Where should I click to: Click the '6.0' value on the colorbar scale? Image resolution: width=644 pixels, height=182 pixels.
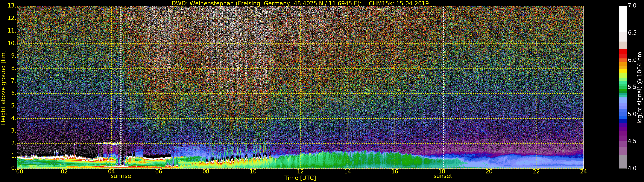tap(632, 60)
